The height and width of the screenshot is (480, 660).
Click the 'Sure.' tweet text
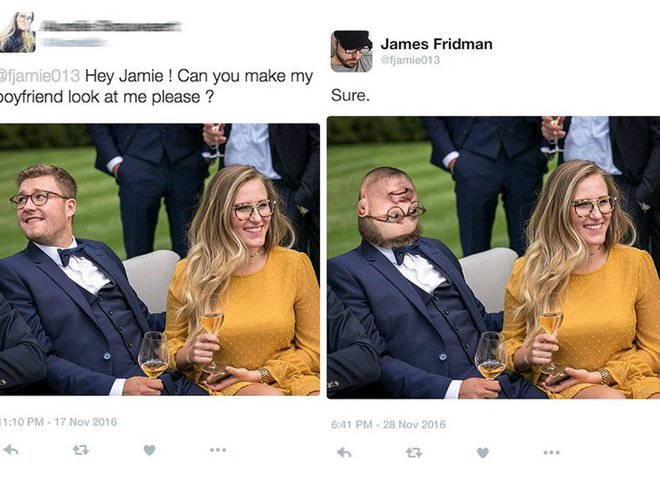pyautogui.click(x=350, y=96)
